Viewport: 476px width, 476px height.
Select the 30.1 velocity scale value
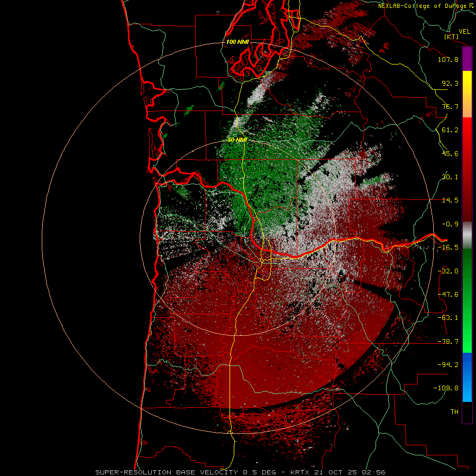450,177
